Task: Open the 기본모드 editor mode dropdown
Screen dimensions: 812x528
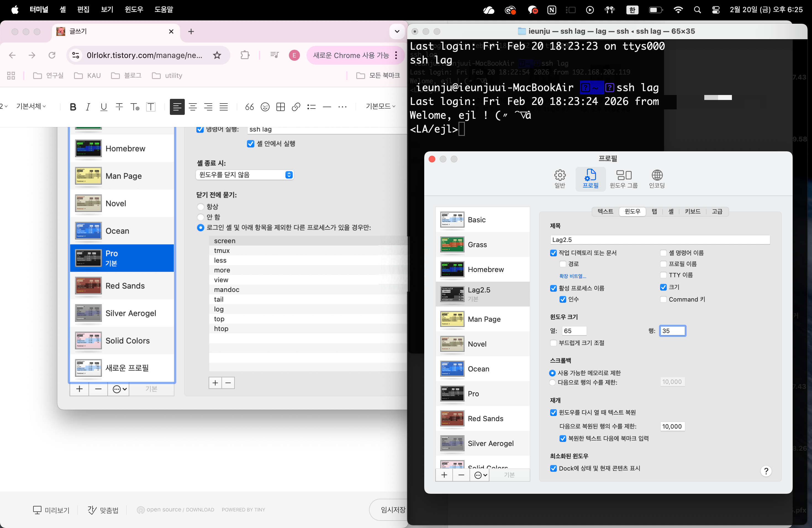Action: click(x=380, y=106)
